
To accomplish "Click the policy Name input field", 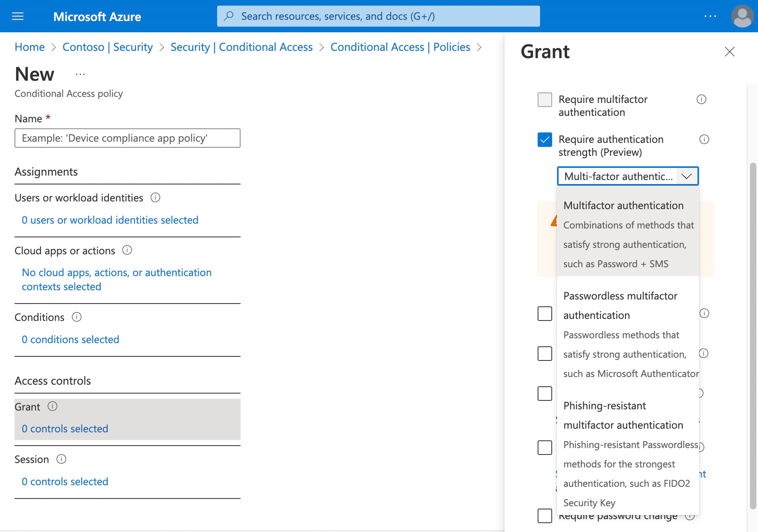I will click(128, 138).
